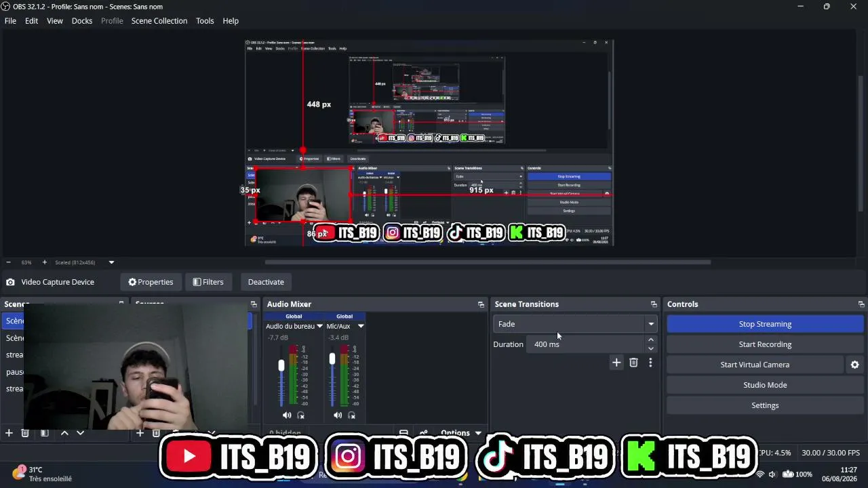Image resolution: width=868 pixels, height=488 pixels.
Task: Open the Scene Collection menu
Action: [x=159, y=21]
